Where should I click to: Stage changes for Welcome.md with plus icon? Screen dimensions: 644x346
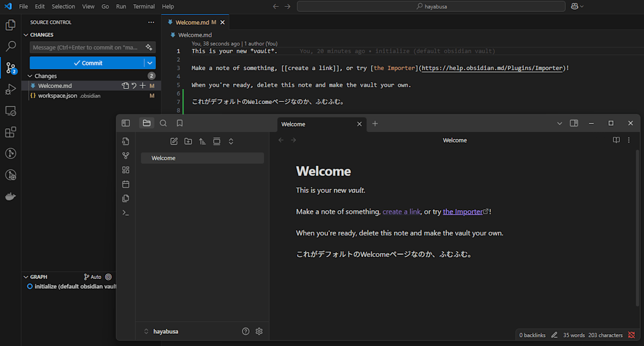pyautogui.click(x=142, y=86)
